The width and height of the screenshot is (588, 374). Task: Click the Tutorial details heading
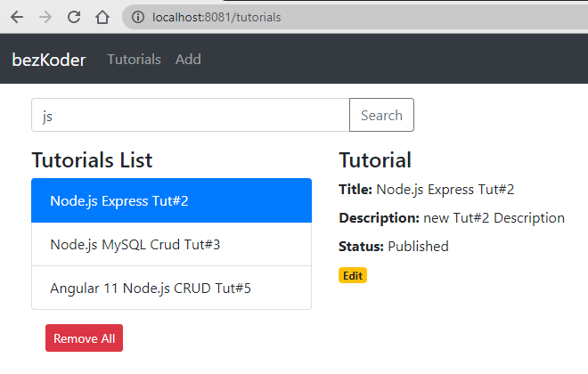[x=375, y=160]
